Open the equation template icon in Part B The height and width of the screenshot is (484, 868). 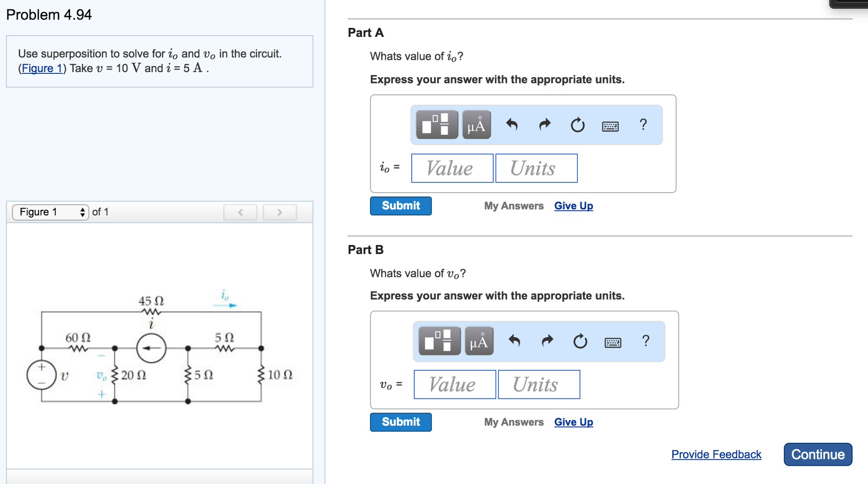click(x=439, y=341)
